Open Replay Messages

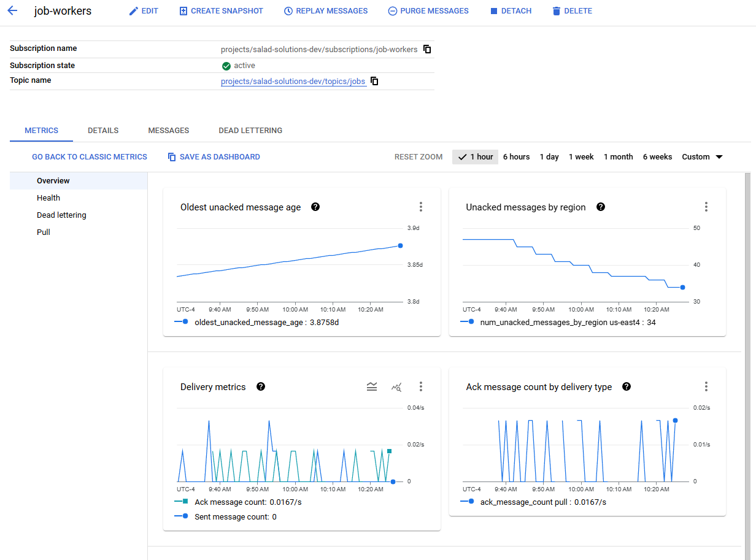326,11
